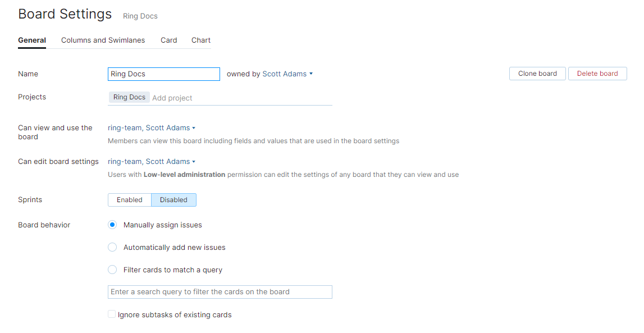
Task: Select the Ring Docs project tag
Action: coord(129,97)
